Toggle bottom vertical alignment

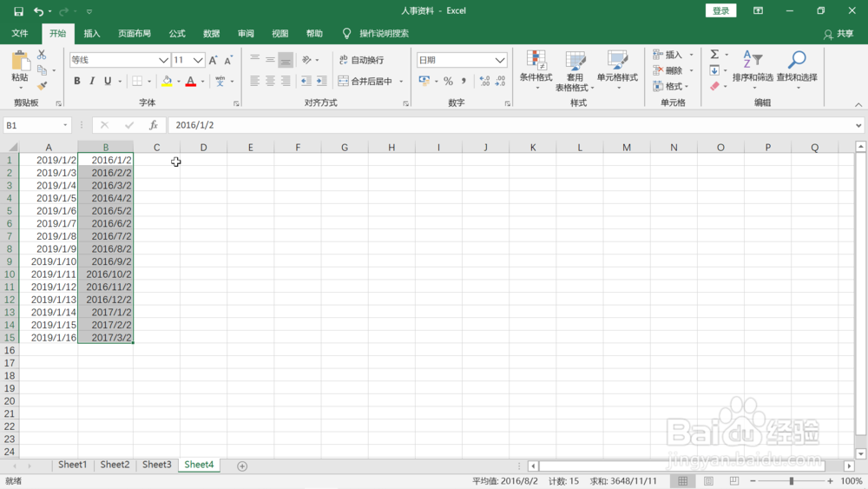(286, 60)
